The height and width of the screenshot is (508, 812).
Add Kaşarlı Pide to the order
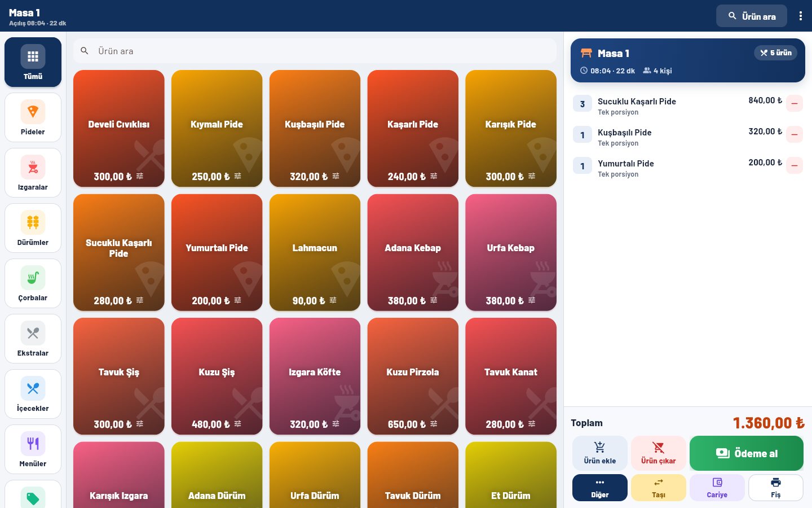click(x=413, y=128)
